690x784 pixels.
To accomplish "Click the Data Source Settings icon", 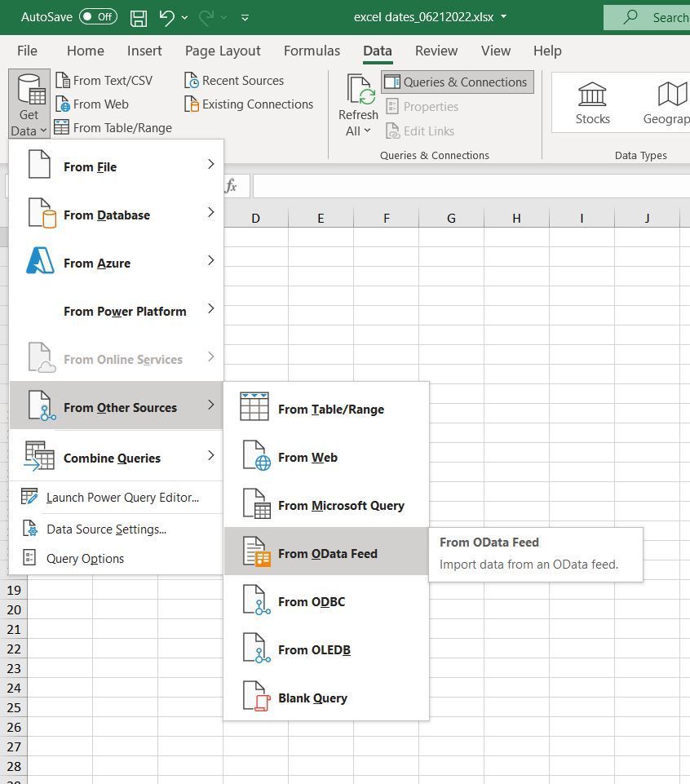I will pos(29,528).
